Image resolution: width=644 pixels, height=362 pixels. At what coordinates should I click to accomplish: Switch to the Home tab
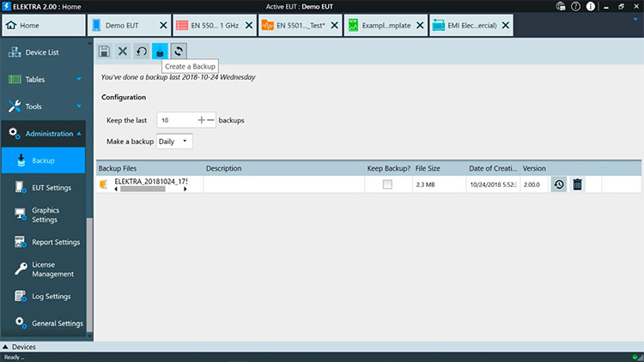[x=41, y=25]
